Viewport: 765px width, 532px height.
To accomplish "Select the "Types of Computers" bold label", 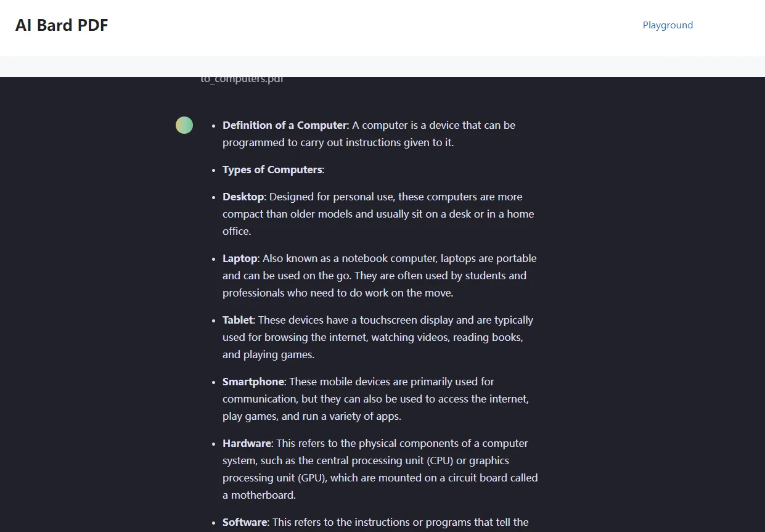I will click(x=272, y=170).
